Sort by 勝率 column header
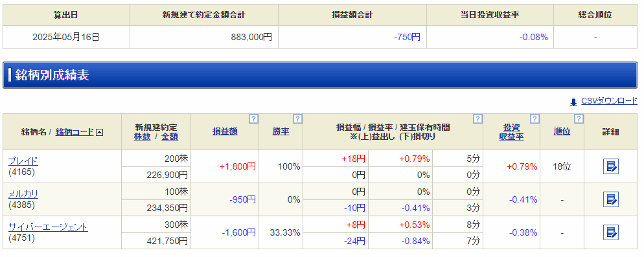The image size is (644, 257). pos(281,132)
